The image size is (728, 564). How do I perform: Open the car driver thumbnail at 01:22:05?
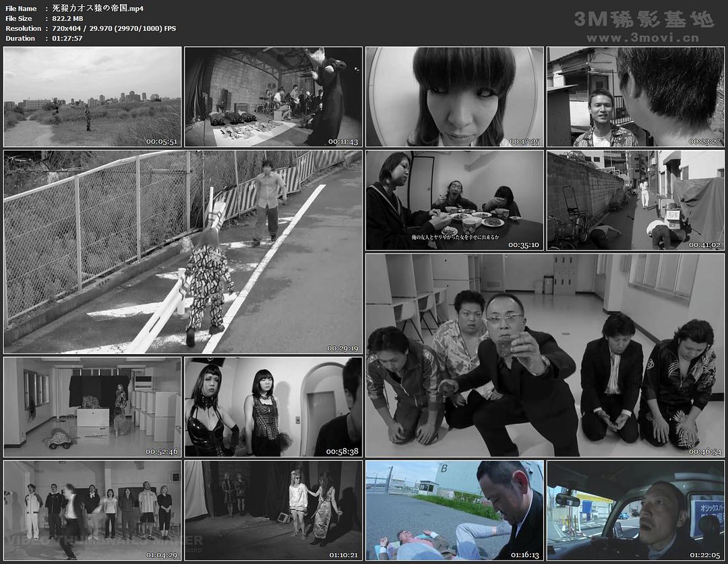pos(635,510)
